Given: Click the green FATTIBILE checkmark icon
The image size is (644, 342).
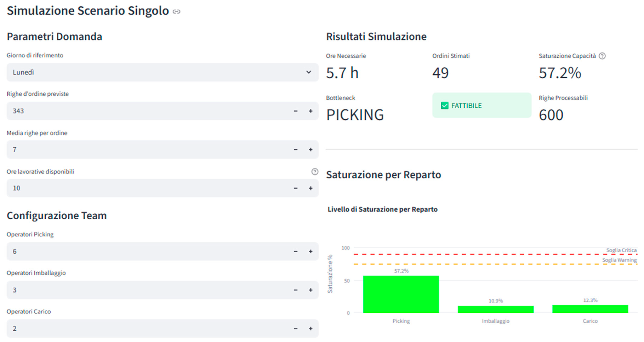Looking at the screenshot, I should (445, 106).
